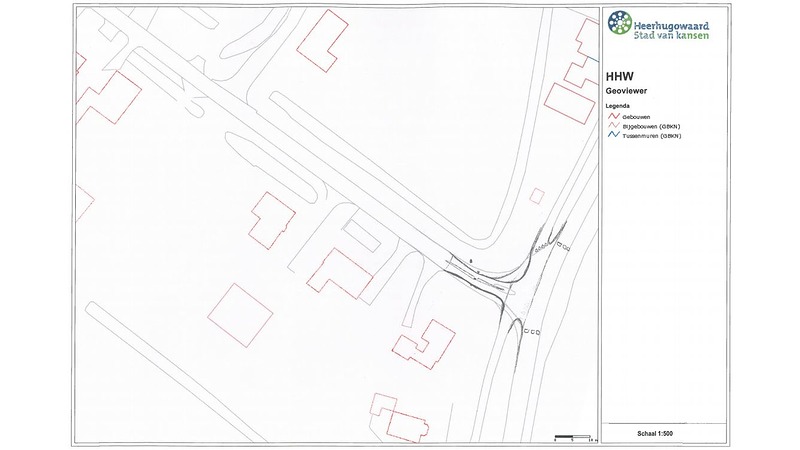Click the pink Bijgebouwen legend symbol

tap(612, 125)
